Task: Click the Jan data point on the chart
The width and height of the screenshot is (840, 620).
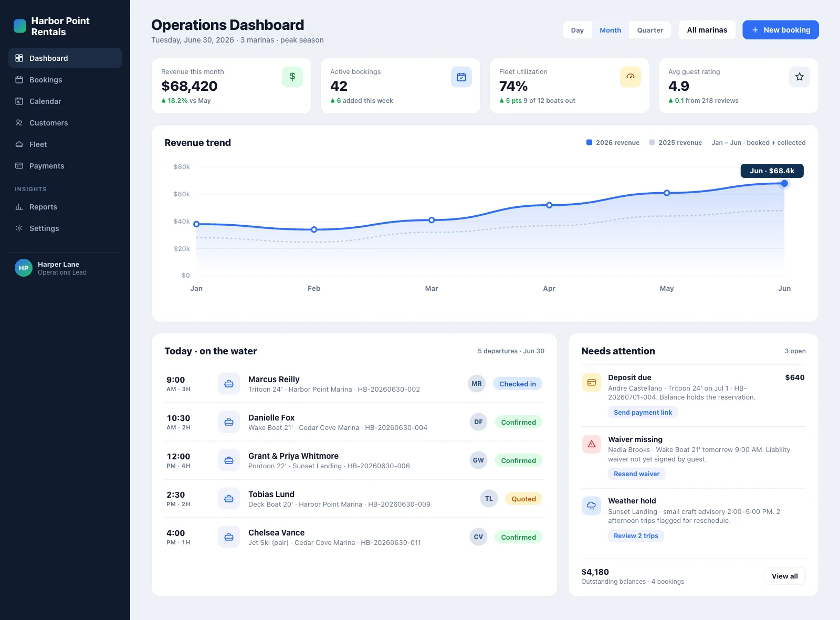Action: [x=196, y=224]
